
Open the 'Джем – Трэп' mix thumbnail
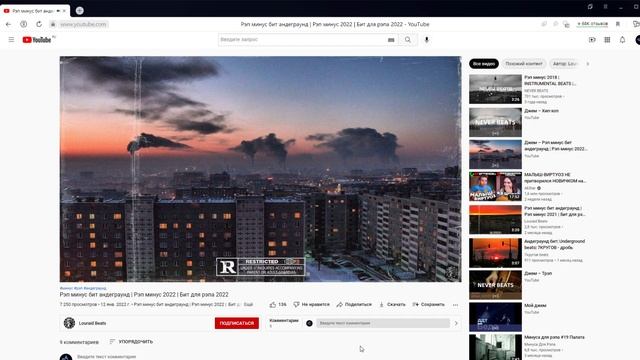495,285
